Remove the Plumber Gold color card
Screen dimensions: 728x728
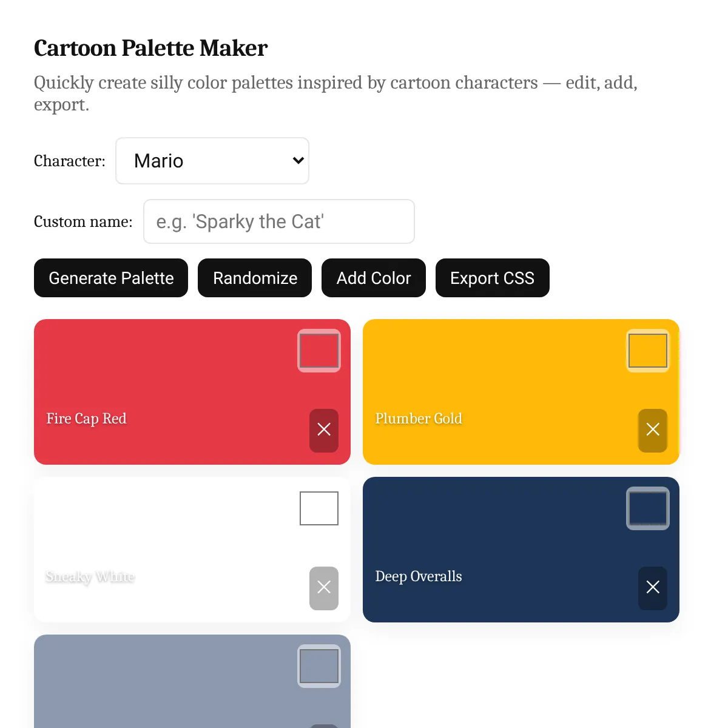pyautogui.click(x=653, y=430)
